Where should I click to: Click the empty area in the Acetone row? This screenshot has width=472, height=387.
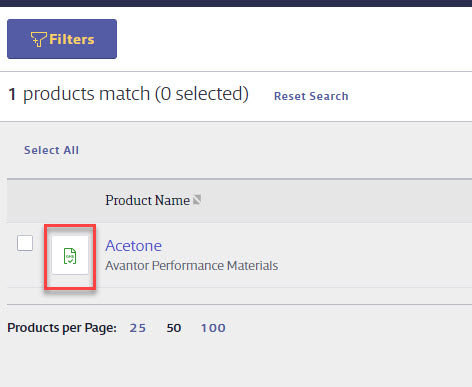(373, 255)
